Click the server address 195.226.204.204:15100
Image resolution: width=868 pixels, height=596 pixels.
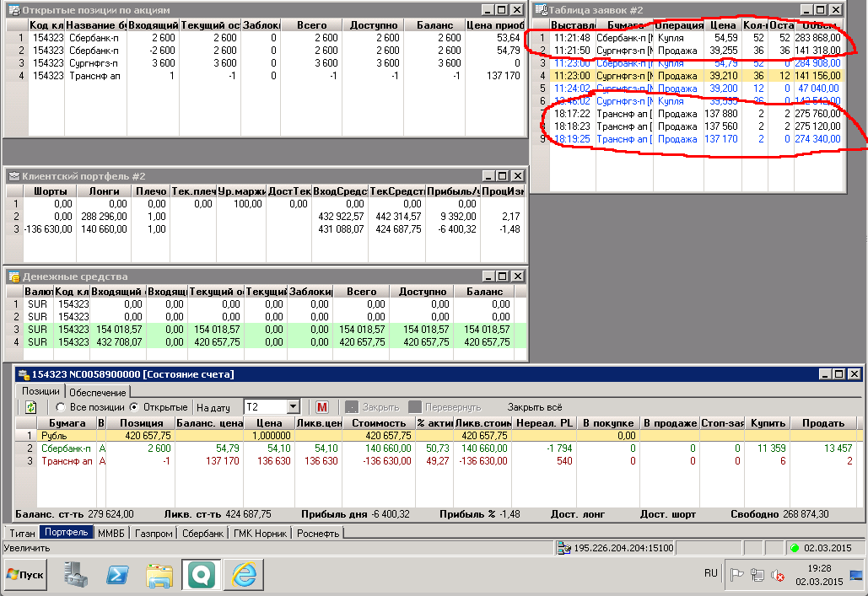click(623, 549)
